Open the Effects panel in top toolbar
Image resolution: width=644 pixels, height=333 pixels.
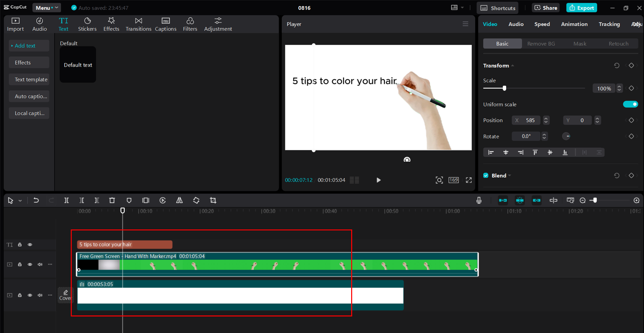tap(111, 24)
